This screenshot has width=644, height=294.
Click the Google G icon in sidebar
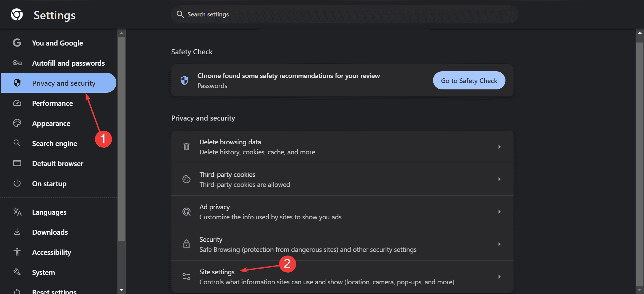(17, 43)
